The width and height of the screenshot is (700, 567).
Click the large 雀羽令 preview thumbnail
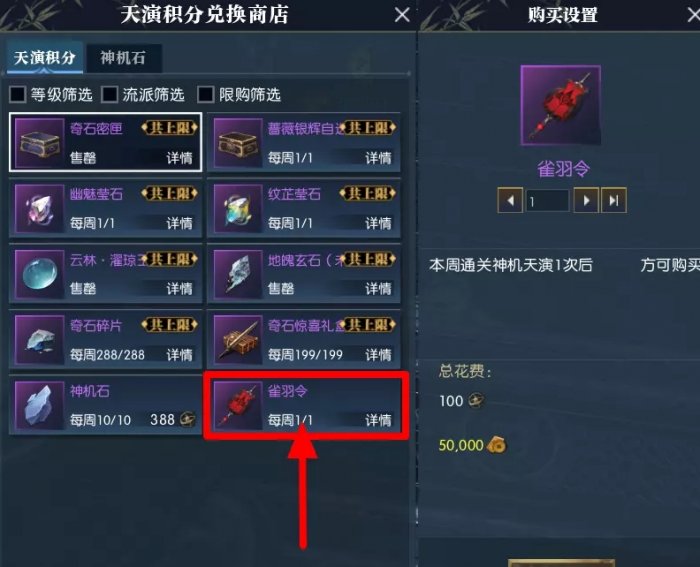pos(561,105)
